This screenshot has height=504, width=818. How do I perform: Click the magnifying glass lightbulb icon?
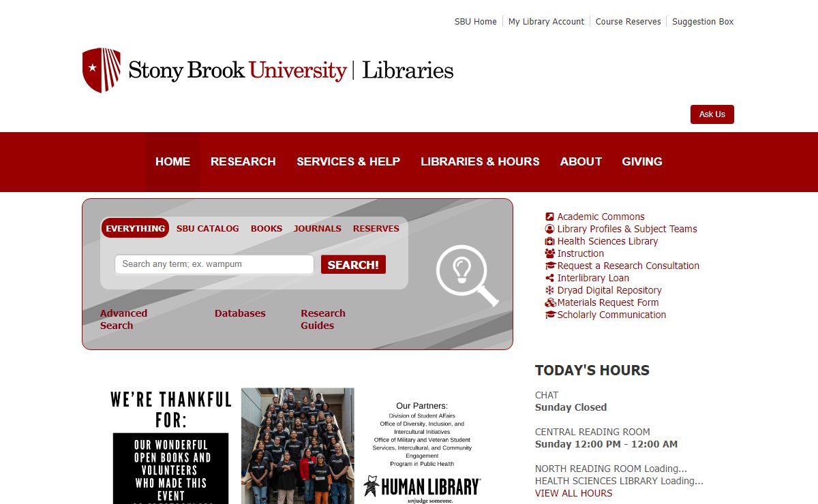click(467, 275)
